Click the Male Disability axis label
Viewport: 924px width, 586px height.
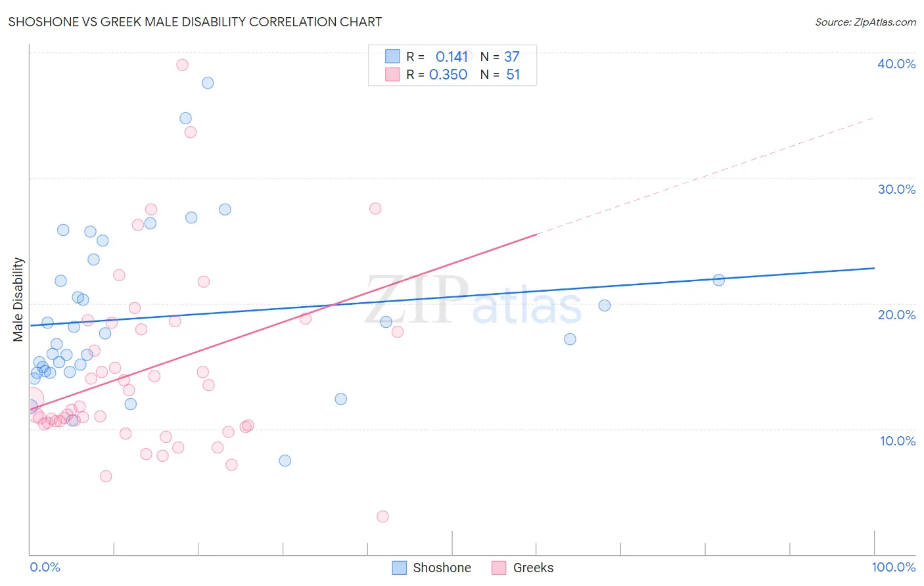(18, 300)
